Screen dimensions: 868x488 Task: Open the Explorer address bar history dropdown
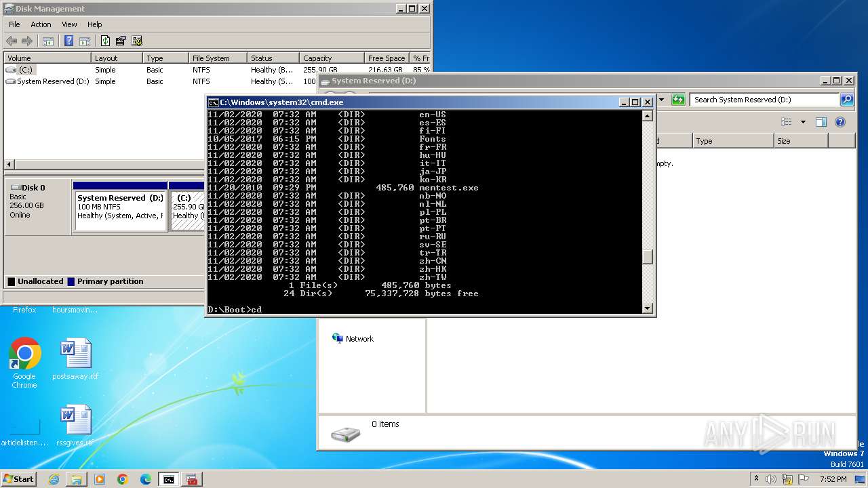[661, 100]
